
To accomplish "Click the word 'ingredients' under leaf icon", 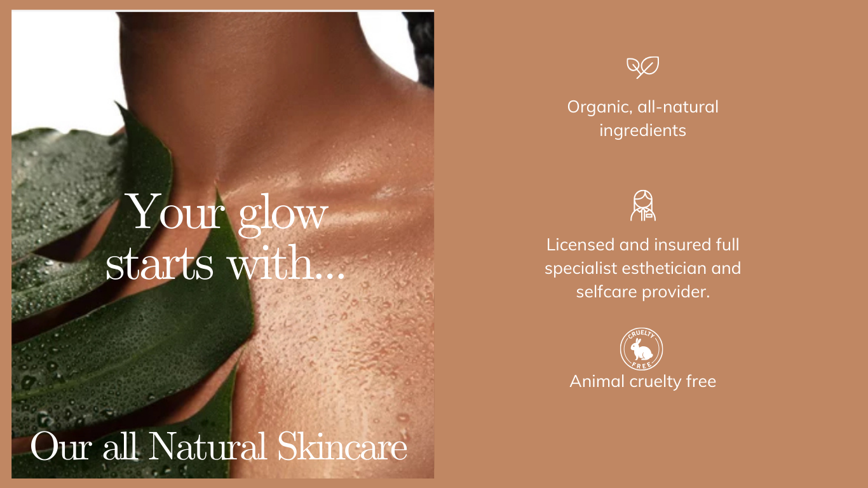I will [x=642, y=130].
